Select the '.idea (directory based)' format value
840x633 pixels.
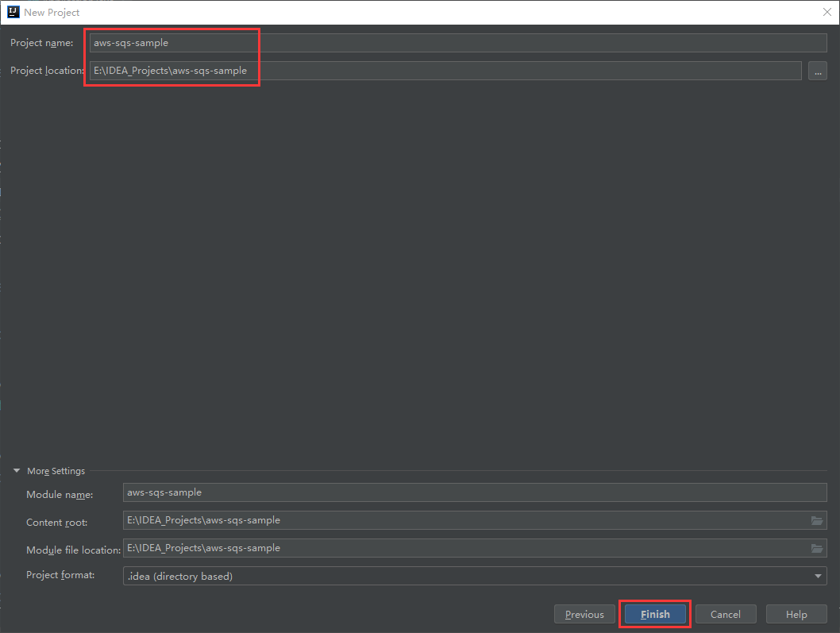tap(318, 576)
